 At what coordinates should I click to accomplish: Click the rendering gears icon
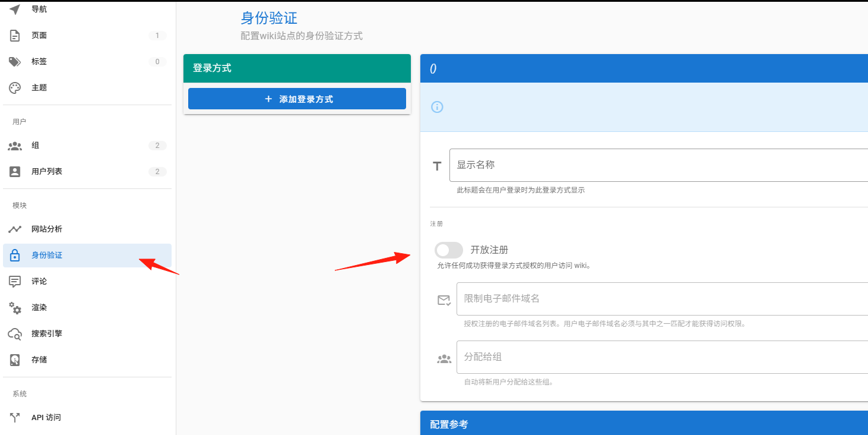coord(15,308)
